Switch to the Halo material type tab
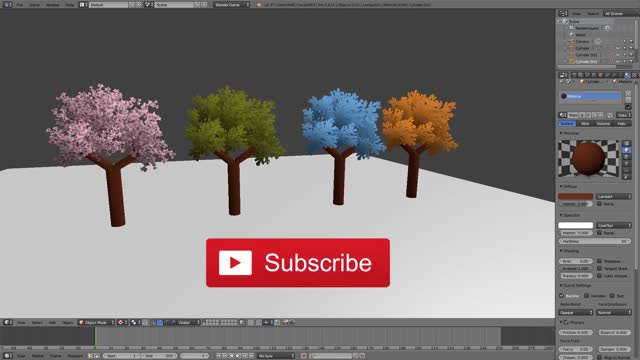The height and width of the screenshot is (360, 640). [x=622, y=123]
